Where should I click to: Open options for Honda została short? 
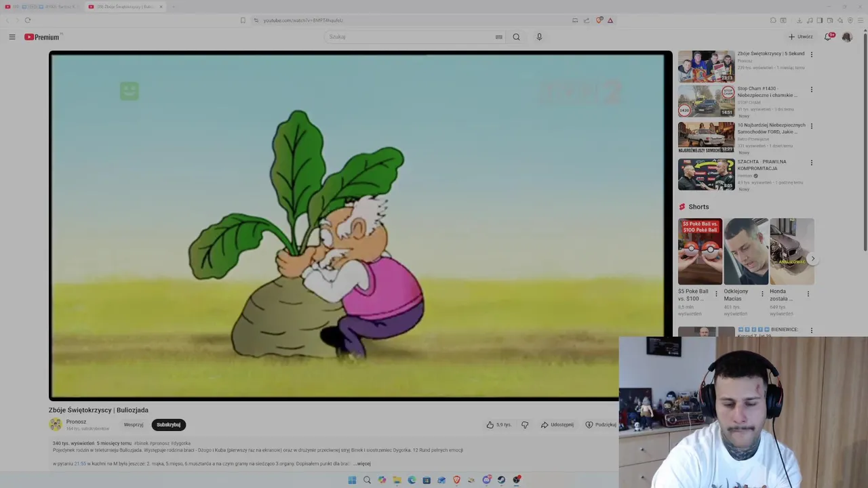808,294
